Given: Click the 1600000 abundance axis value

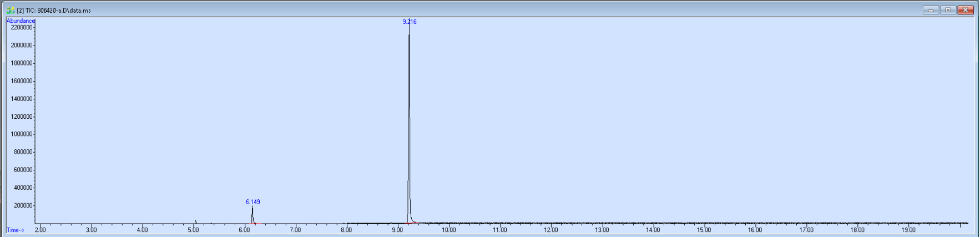Looking at the screenshot, I should [22, 81].
